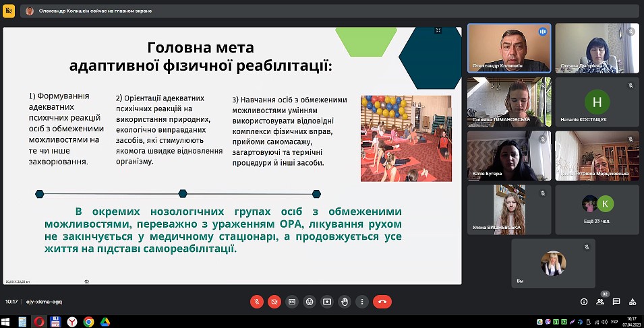Click the present screen icon
This screenshot has height=328, width=644.
point(327,302)
